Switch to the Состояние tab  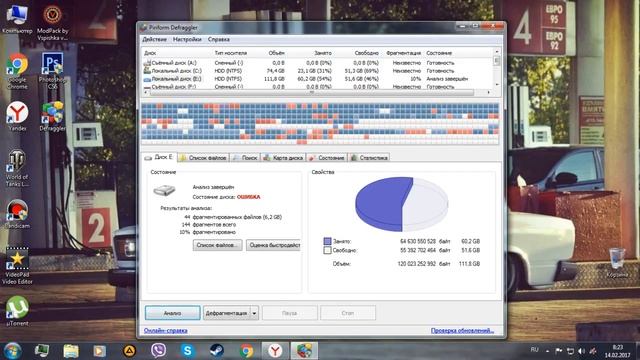tap(327, 158)
